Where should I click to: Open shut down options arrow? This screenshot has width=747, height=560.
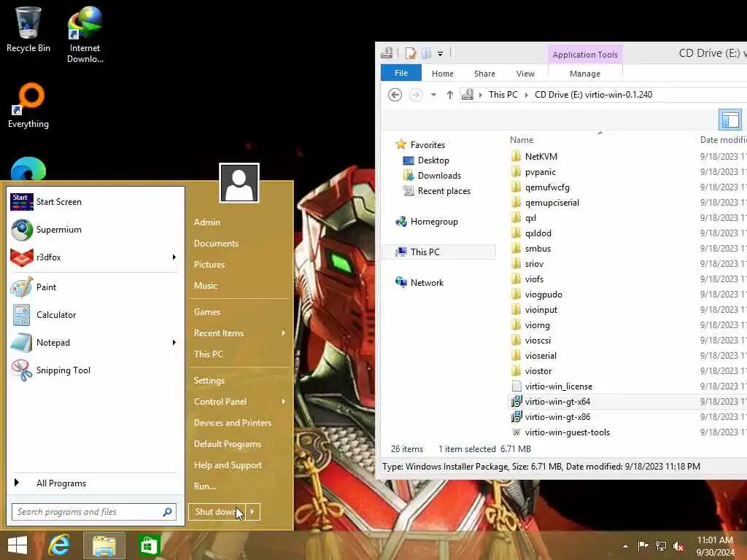(x=253, y=512)
